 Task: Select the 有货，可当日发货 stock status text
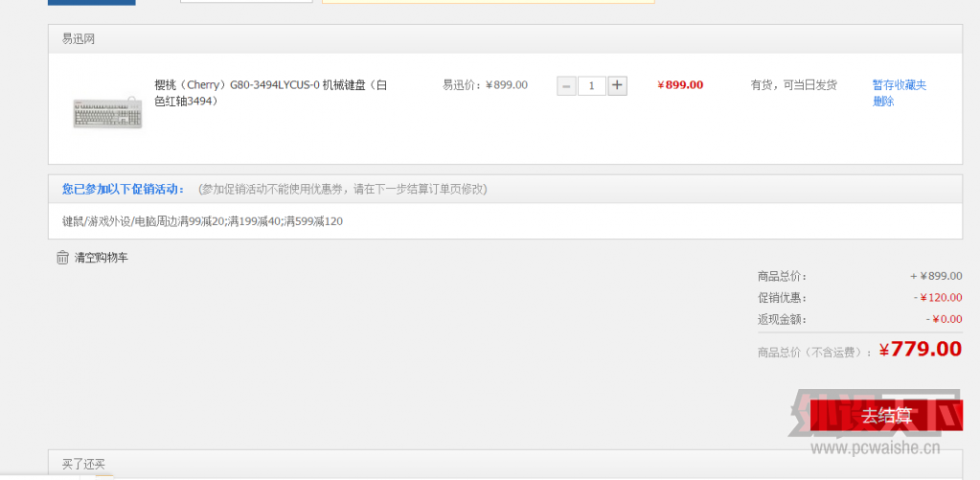click(x=794, y=85)
